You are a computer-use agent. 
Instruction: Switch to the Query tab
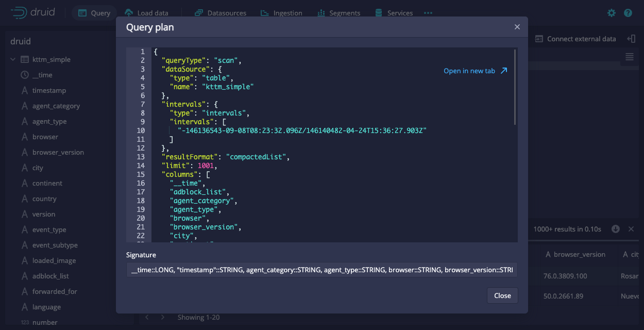point(94,13)
